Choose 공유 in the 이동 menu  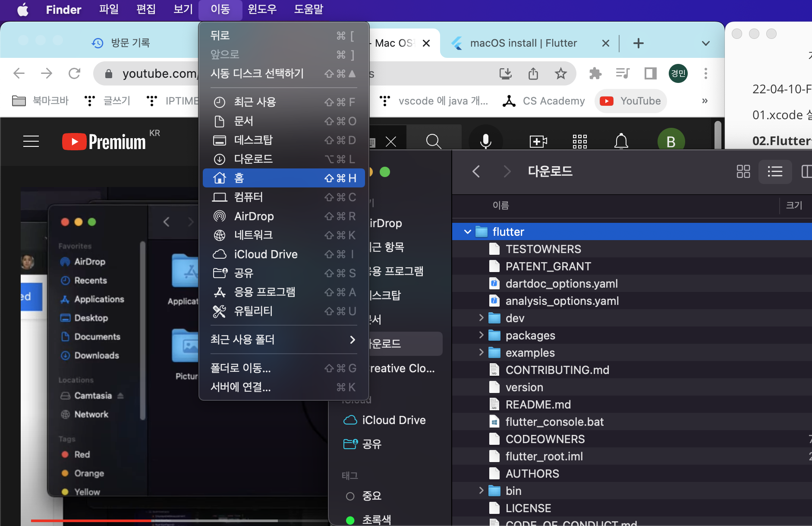[x=284, y=273]
